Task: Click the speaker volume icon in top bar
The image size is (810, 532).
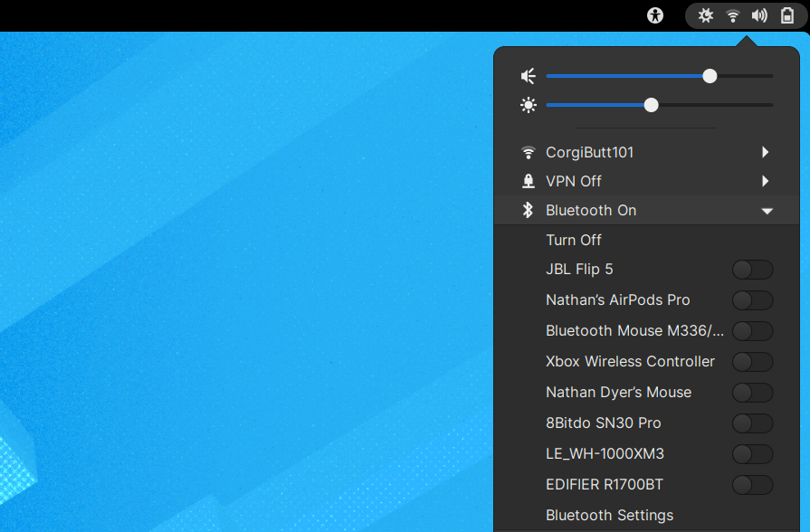Action: (759, 15)
